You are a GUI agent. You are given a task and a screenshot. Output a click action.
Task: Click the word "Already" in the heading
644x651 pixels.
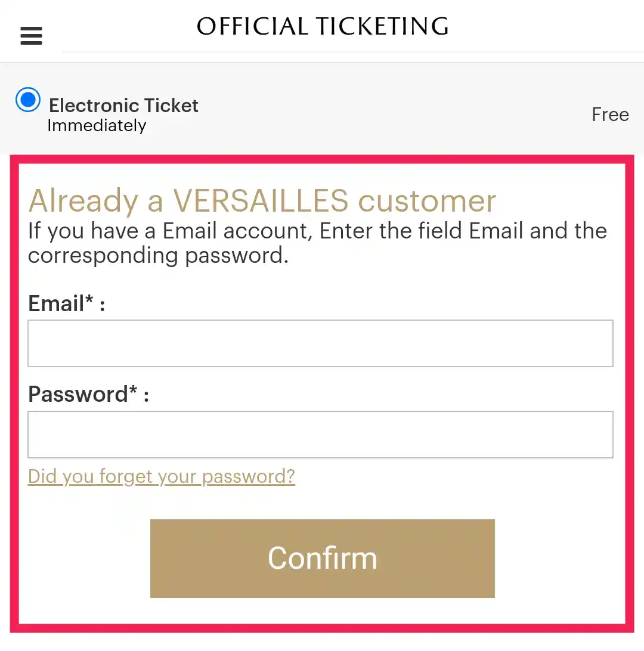point(83,201)
